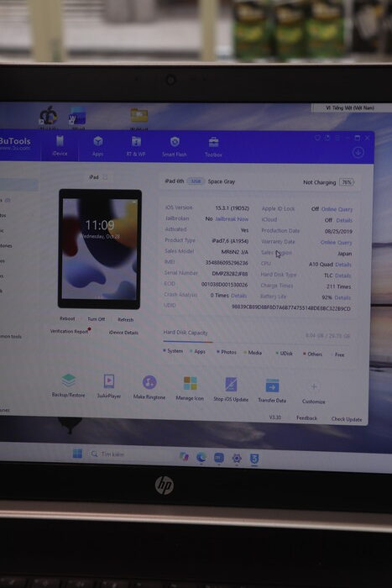Switch to the RT & WP tab
The height and width of the screenshot is (588, 392).
point(136,147)
